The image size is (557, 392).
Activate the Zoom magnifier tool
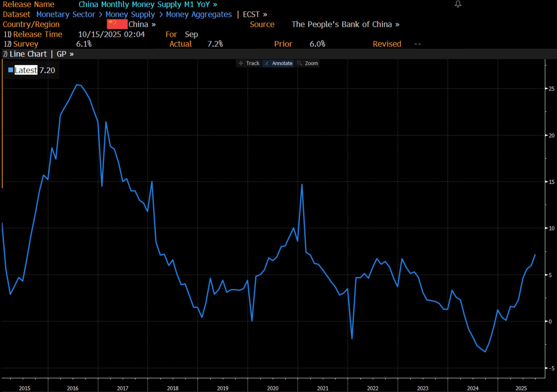[308, 63]
